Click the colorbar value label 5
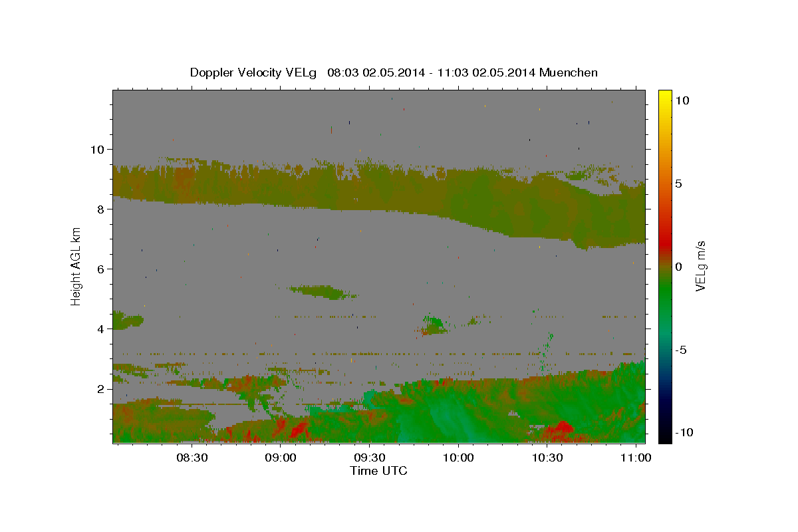Image resolution: width=798 pixels, height=532 pixels. click(x=679, y=184)
